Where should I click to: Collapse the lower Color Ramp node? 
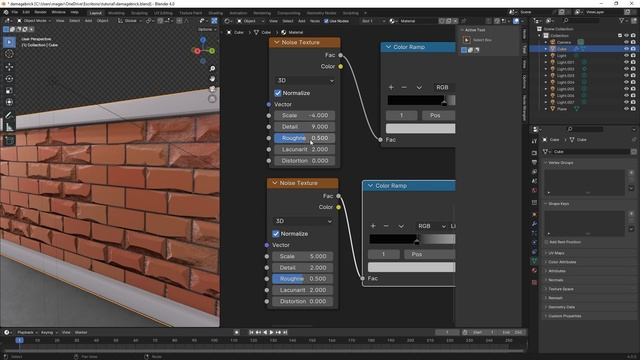[x=370, y=186]
